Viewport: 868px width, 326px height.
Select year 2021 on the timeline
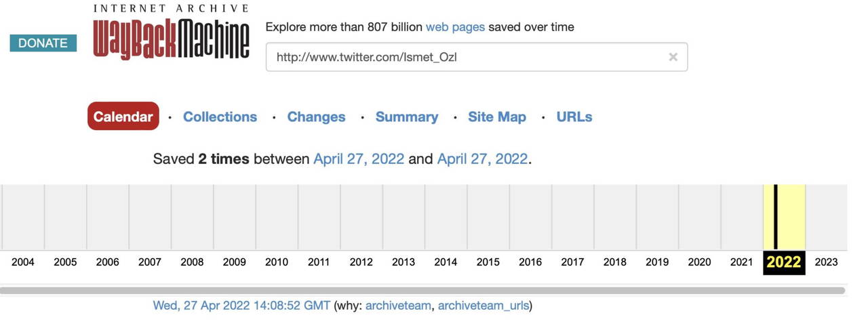coord(741,262)
